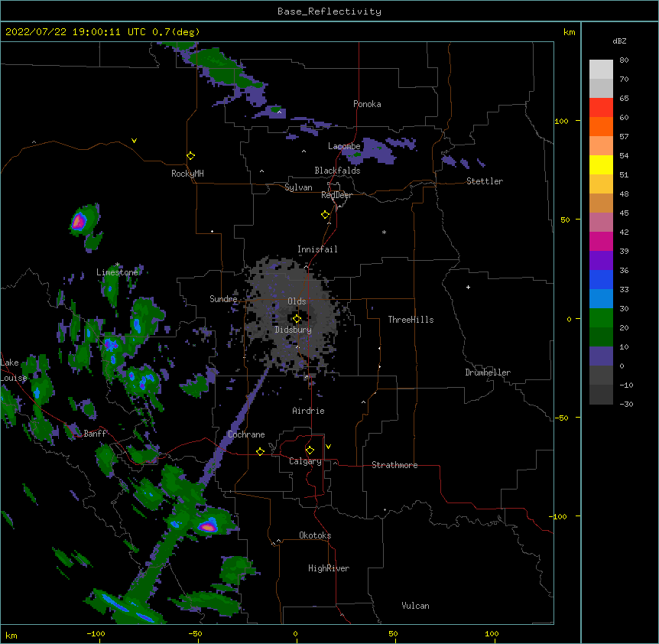Select the yellow radar site marker between Olds and Didsbury
This screenshot has height=644, width=659.
point(297,319)
